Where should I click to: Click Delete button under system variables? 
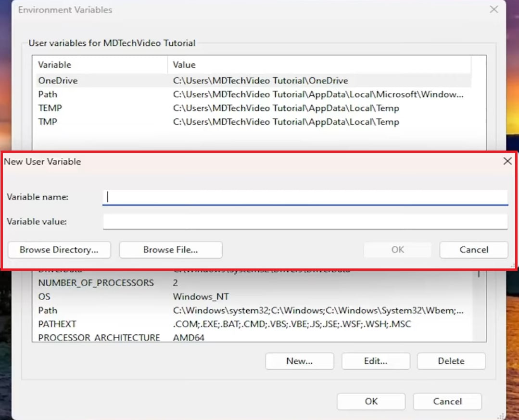click(x=451, y=361)
